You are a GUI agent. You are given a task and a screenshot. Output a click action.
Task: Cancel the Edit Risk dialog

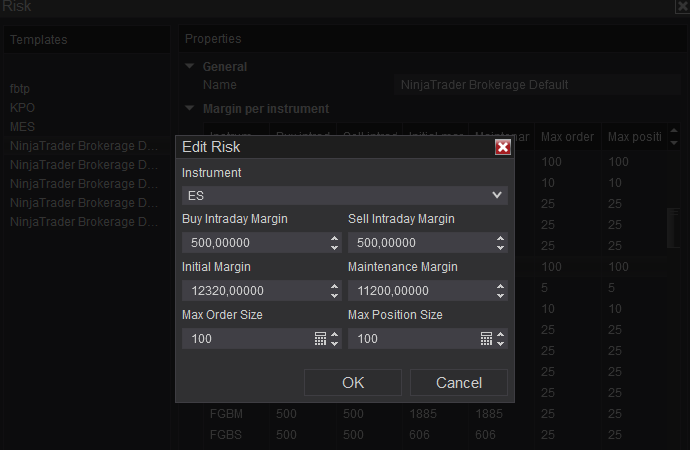[x=459, y=382]
